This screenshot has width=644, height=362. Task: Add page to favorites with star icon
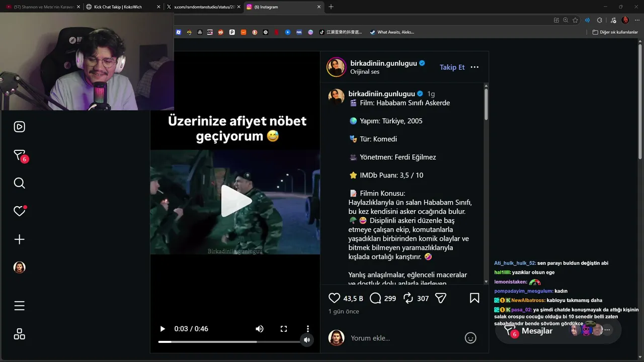575,20
